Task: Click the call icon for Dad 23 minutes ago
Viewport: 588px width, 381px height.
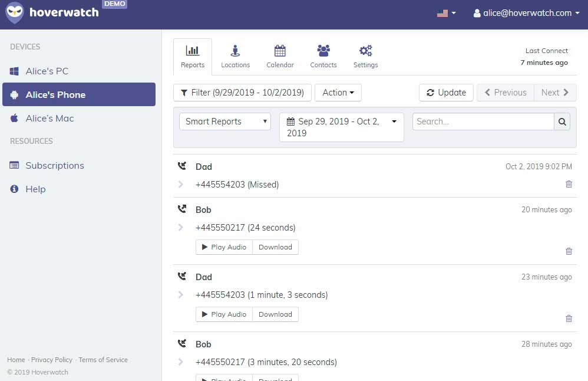Action: [182, 276]
